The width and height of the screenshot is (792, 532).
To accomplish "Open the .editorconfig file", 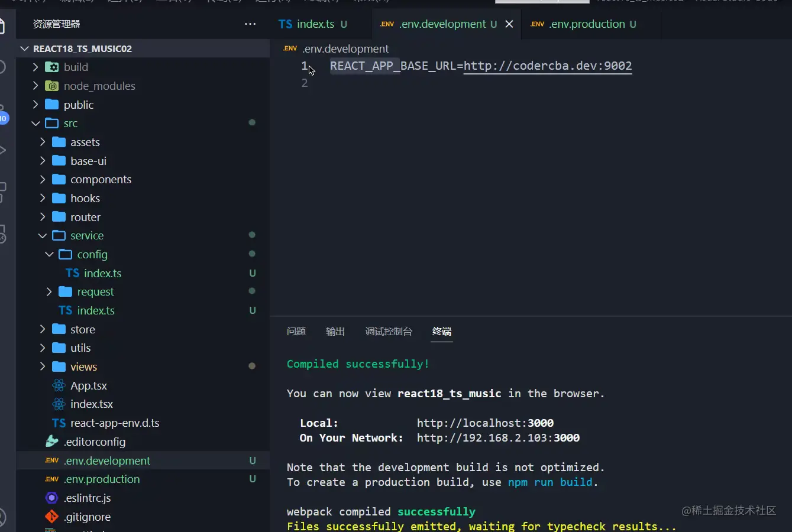I will click(95, 442).
